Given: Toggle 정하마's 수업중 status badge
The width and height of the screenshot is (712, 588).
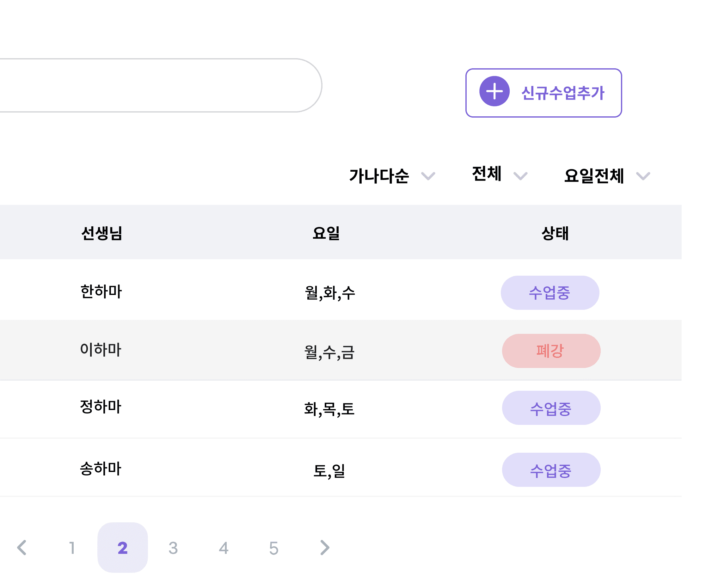Looking at the screenshot, I should (551, 408).
